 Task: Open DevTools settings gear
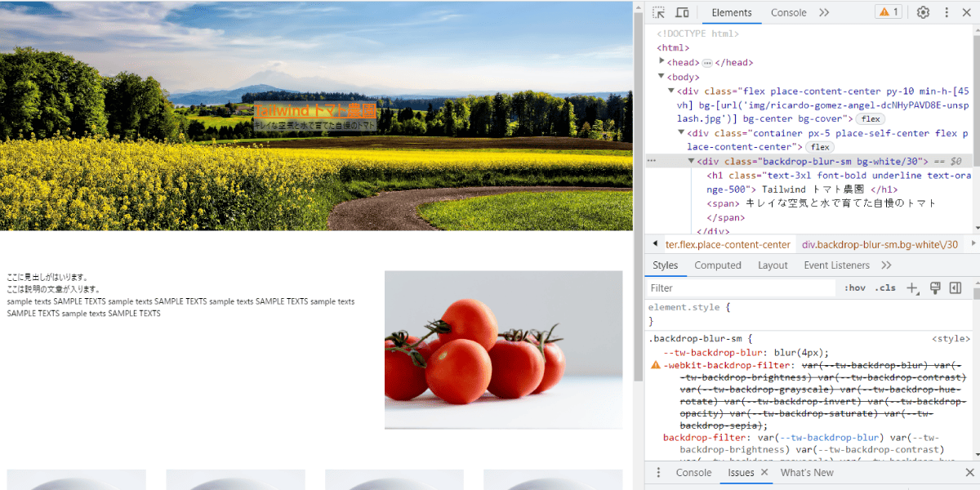tap(924, 12)
